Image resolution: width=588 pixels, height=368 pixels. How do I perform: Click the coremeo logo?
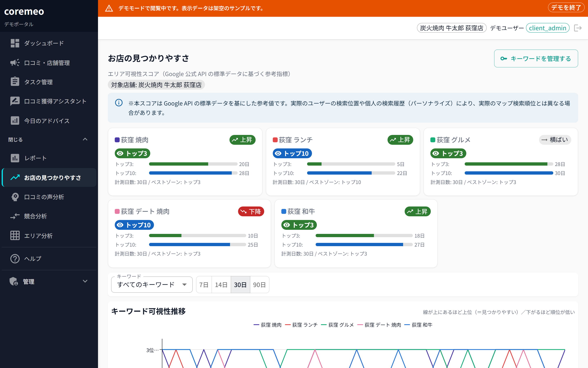[24, 11]
